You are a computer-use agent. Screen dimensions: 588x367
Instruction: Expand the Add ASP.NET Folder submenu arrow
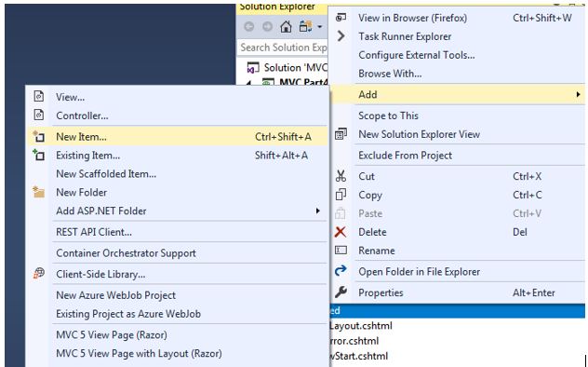[317, 211]
